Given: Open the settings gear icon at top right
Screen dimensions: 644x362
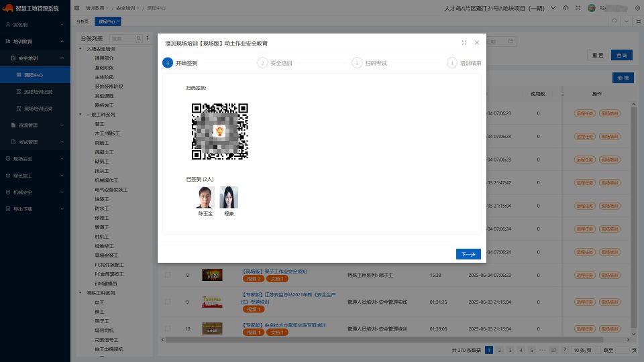Looking at the screenshot, I should pyautogui.click(x=637, y=8).
